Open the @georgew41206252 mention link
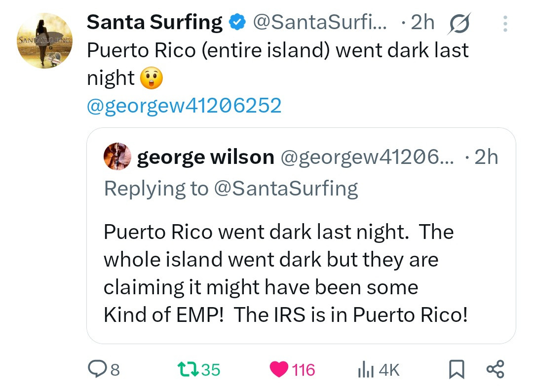This screenshot has width=533, height=392. point(184,105)
